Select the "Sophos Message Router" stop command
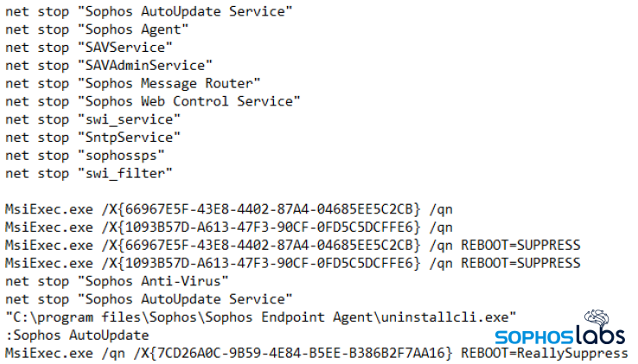 (133, 83)
